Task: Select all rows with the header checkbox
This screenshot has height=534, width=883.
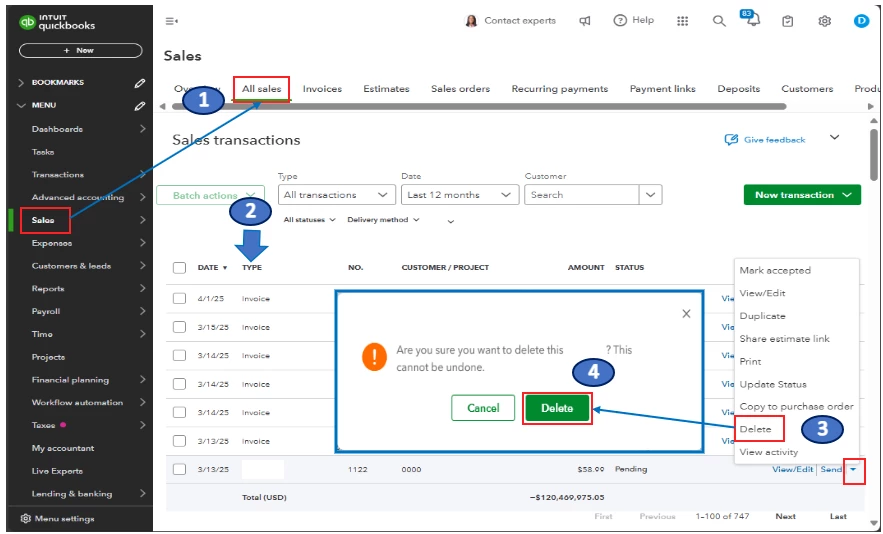Action: tap(179, 267)
